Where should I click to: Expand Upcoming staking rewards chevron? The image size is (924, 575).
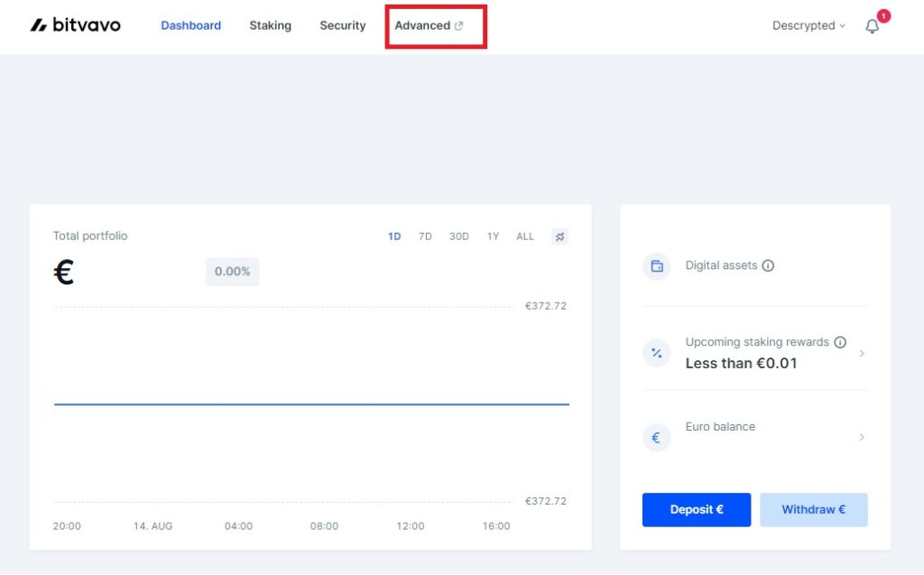(x=862, y=353)
